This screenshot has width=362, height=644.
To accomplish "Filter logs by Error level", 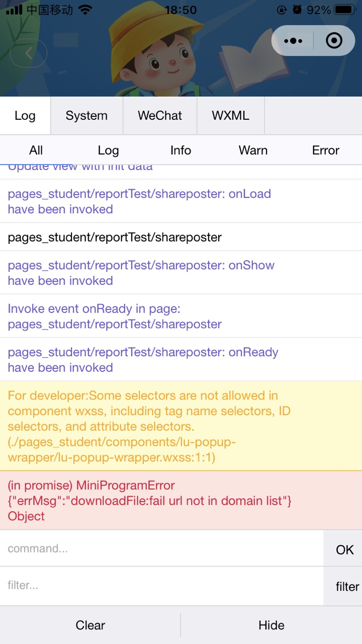I will pos(326,150).
